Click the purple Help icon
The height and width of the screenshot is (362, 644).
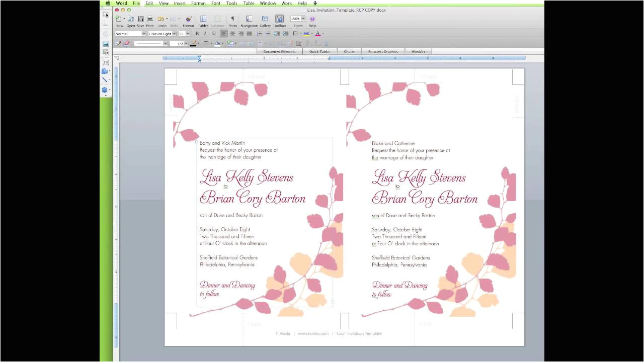(312, 19)
